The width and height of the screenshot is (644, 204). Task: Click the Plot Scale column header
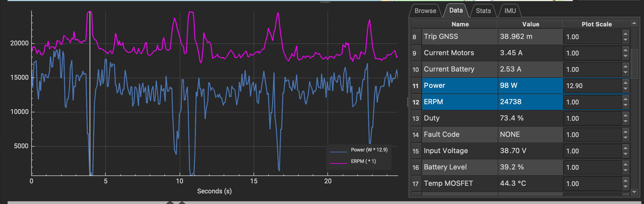596,24
